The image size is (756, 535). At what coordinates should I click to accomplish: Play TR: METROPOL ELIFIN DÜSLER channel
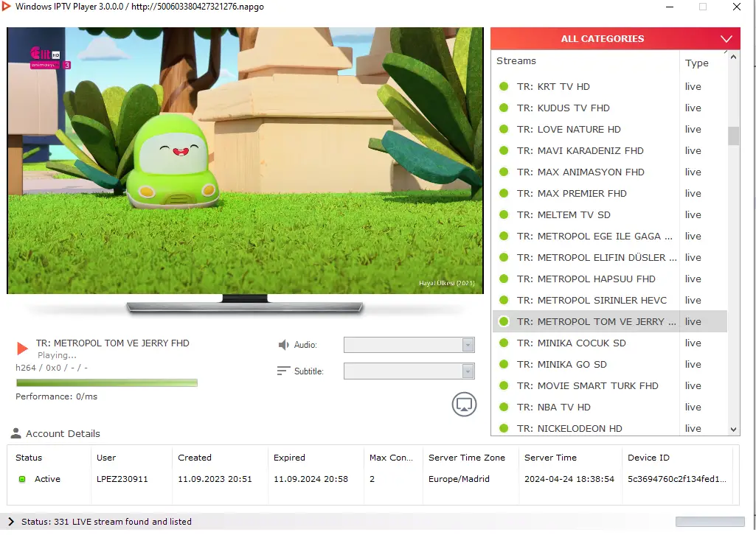pos(609,257)
